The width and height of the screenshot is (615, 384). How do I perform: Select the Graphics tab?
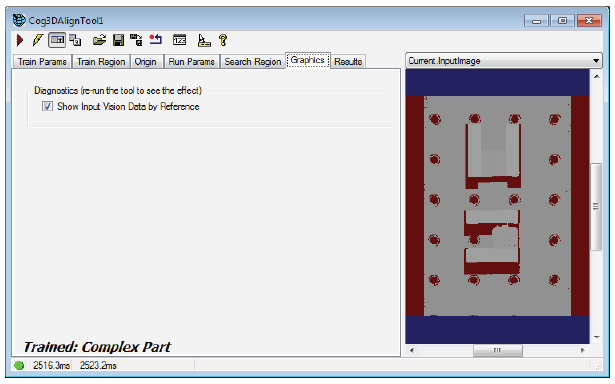(x=308, y=60)
